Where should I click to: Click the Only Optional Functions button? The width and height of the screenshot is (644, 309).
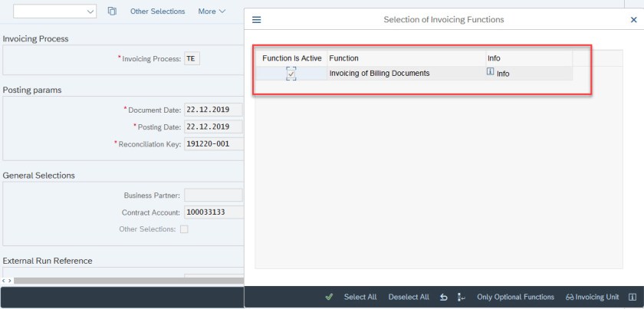click(515, 297)
